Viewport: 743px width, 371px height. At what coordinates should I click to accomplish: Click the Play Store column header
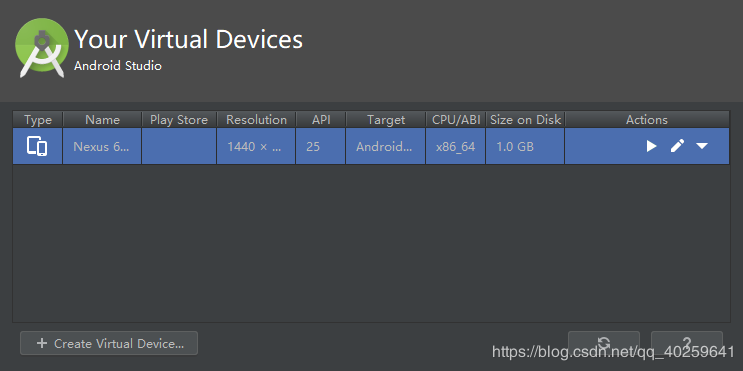[179, 119]
